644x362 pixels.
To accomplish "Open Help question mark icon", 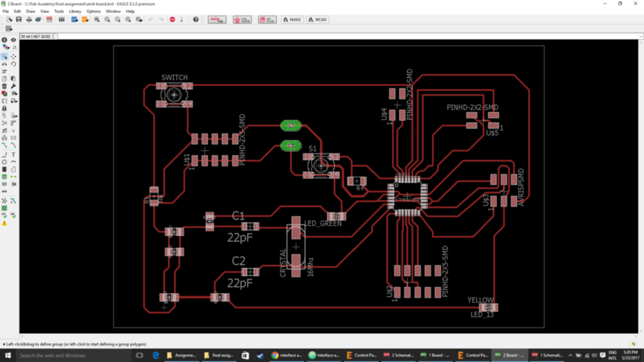I will 196,19.
